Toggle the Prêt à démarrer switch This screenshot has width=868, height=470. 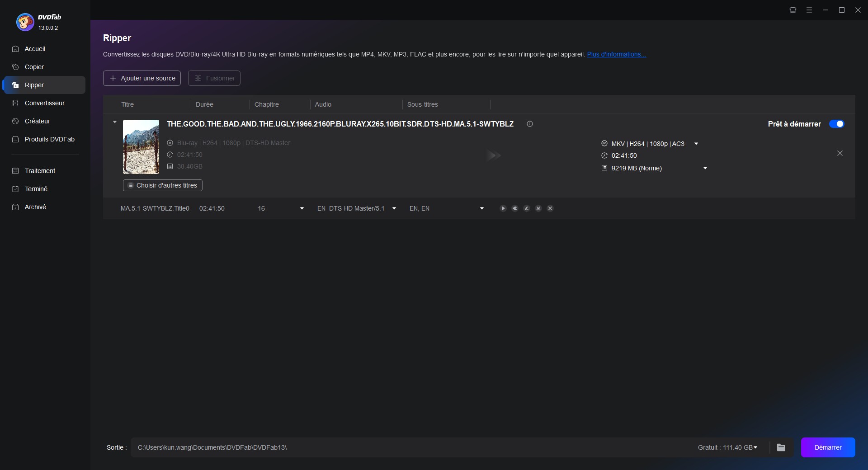pyautogui.click(x=836, y=124)
